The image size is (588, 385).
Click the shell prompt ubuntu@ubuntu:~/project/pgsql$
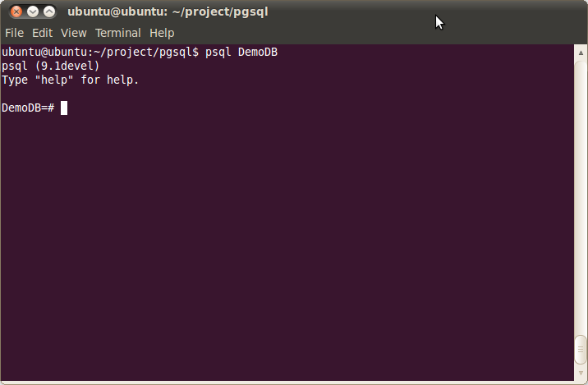coord(100,52)
